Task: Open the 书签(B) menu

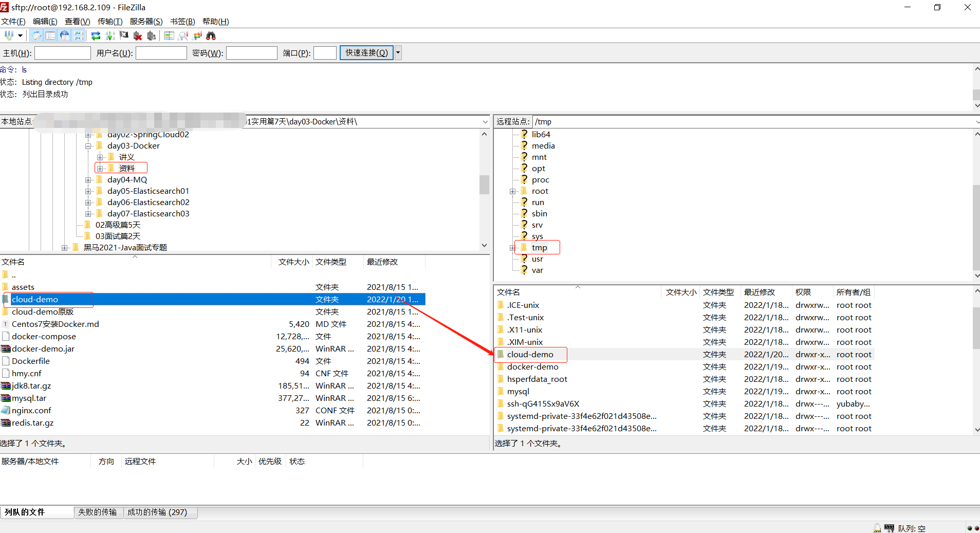Action: pos(182,21)
